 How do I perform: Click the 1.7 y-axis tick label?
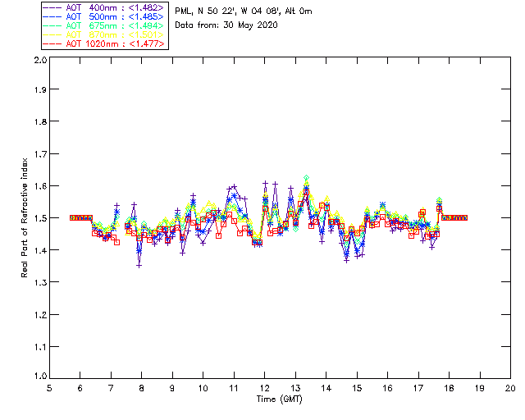pyautogui.click(x=40, y=154)
